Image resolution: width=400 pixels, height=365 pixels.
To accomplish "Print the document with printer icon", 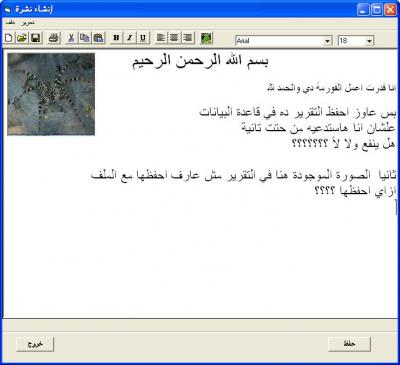I will point(54,38).
